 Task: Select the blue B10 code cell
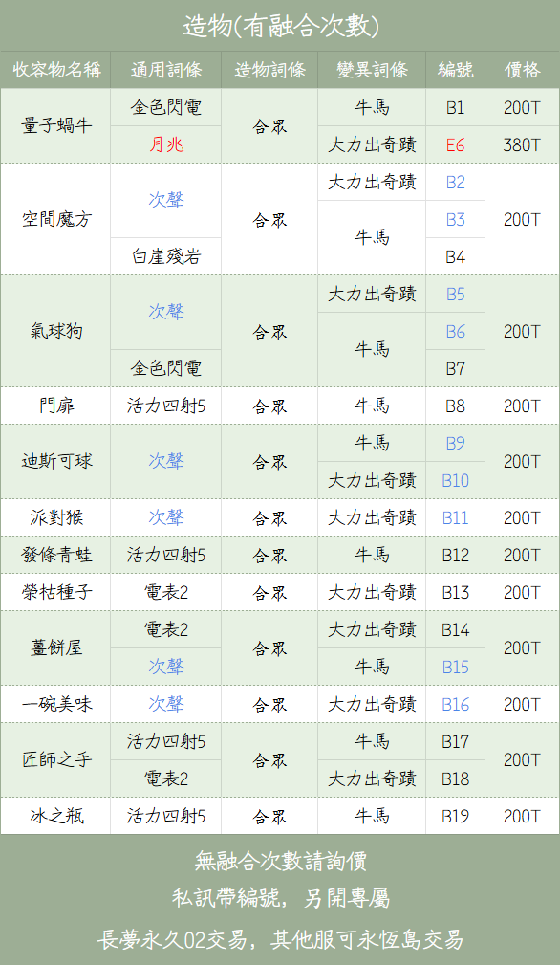click(x=456, y=480)
